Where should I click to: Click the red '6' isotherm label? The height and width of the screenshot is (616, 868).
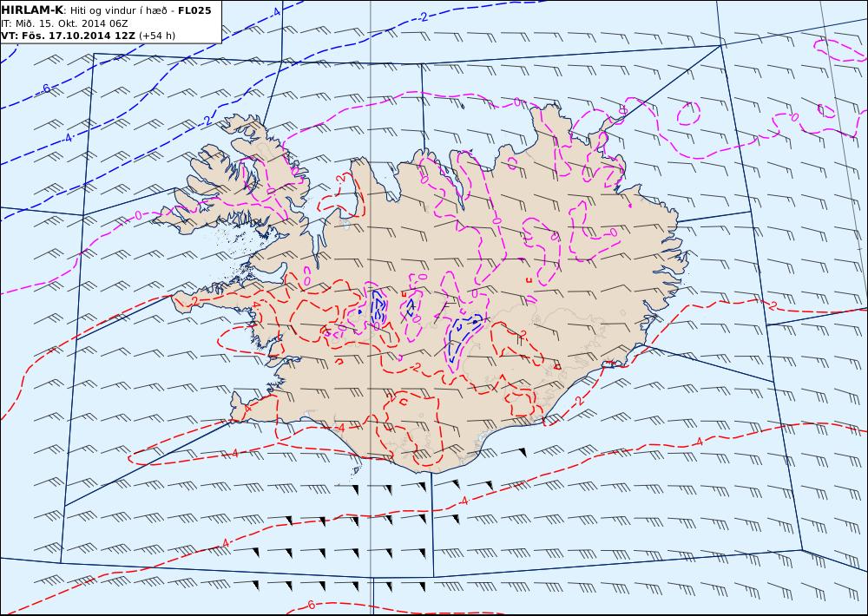point(311,605)
